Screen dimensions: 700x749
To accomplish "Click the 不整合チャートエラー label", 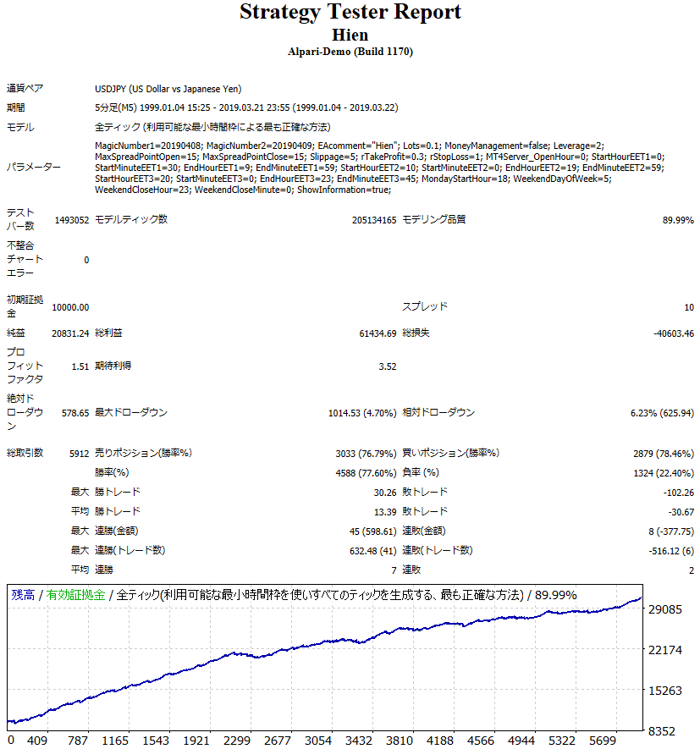I will point(25,259).
